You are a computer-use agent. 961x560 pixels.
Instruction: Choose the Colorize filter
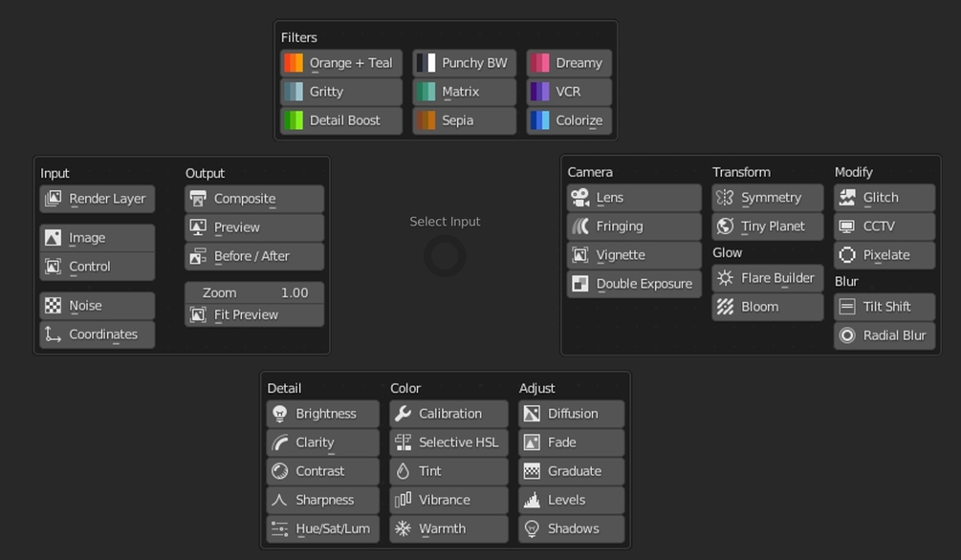tap(569, 120)
